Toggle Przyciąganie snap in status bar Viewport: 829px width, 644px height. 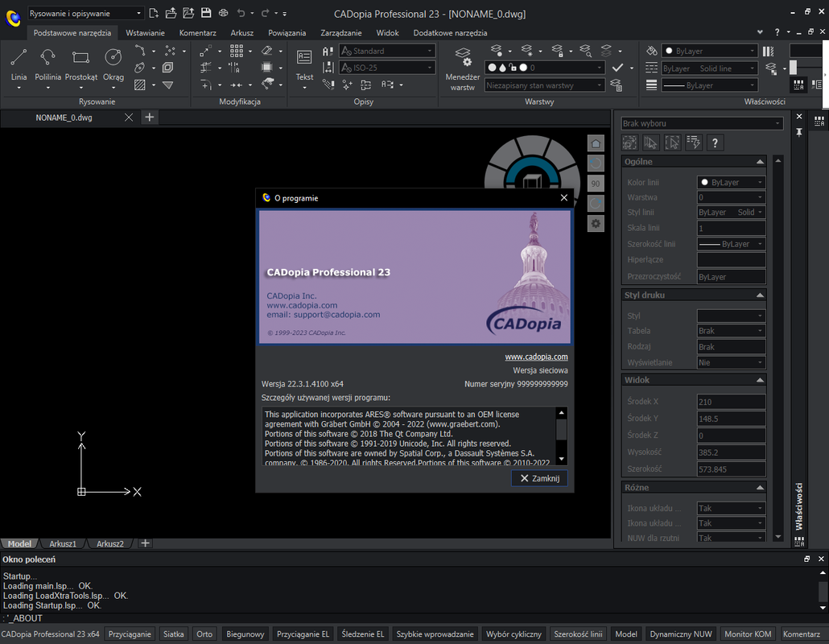[130, 634]
